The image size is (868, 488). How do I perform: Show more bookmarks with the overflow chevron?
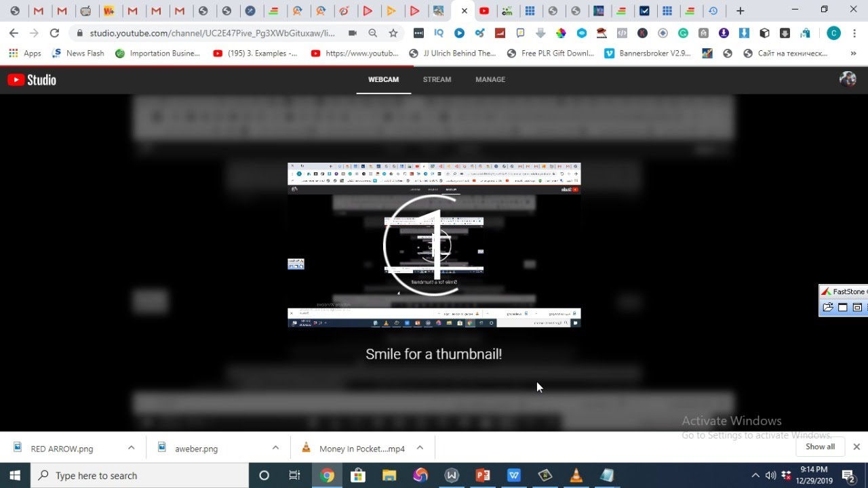pyautogui.click(x=853, y=53)
